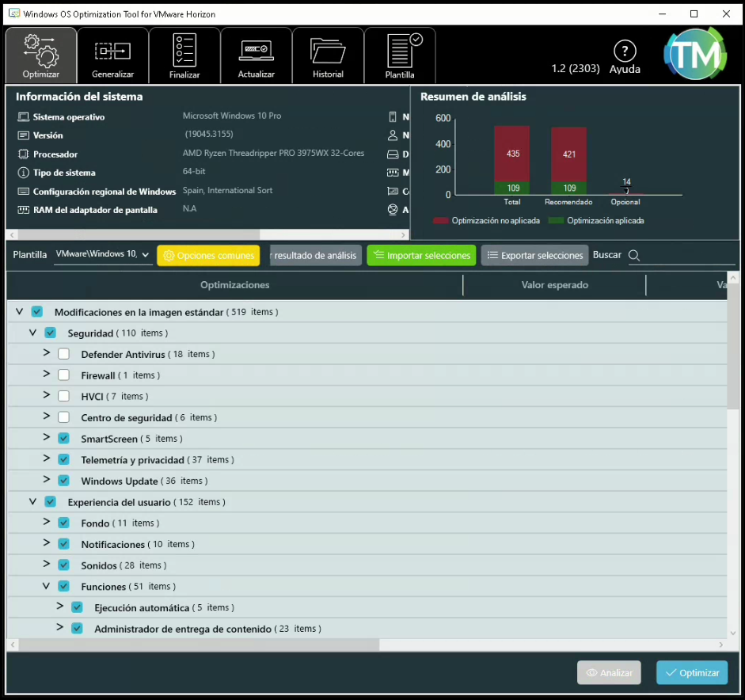Click the Ayuda question mark icon
This screenshot has width=745, height=700.
pos(625,51)
